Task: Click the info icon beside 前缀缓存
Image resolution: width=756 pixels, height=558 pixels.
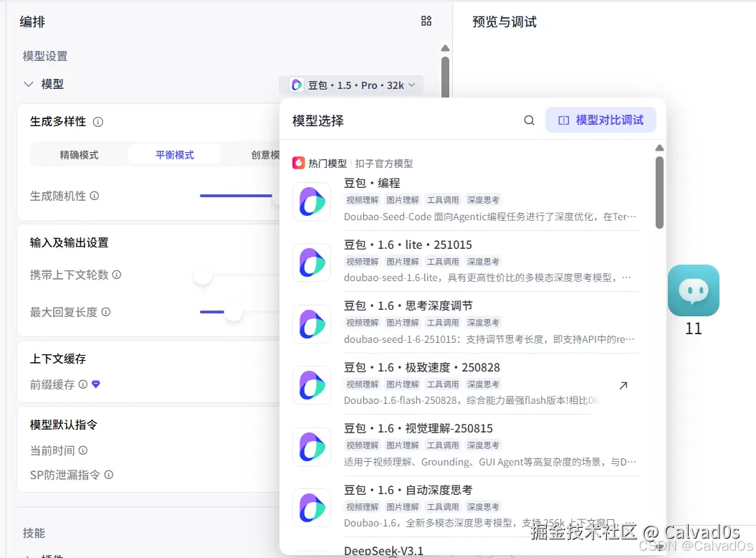Action: tap(83, 384)
